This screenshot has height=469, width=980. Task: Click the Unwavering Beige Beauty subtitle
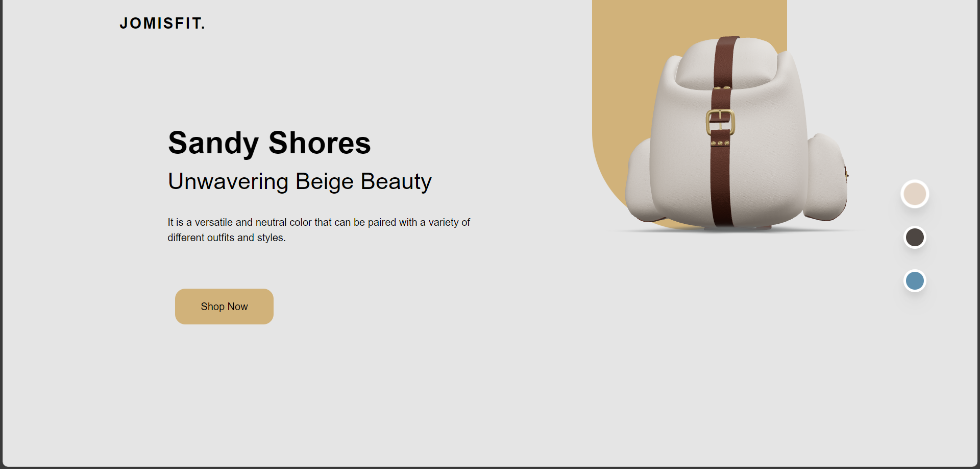point(300,181)
